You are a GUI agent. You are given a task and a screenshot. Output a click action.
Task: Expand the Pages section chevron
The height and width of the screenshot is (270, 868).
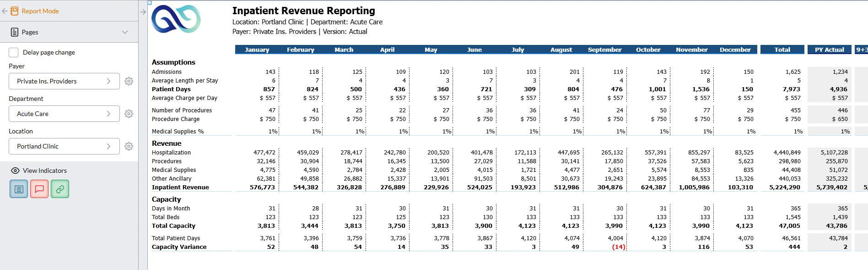coord(125,32)
